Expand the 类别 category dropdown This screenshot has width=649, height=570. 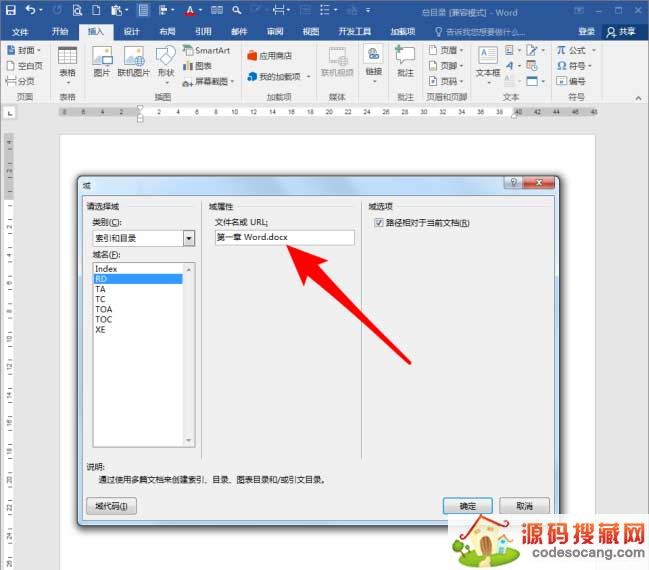(188, 238)
